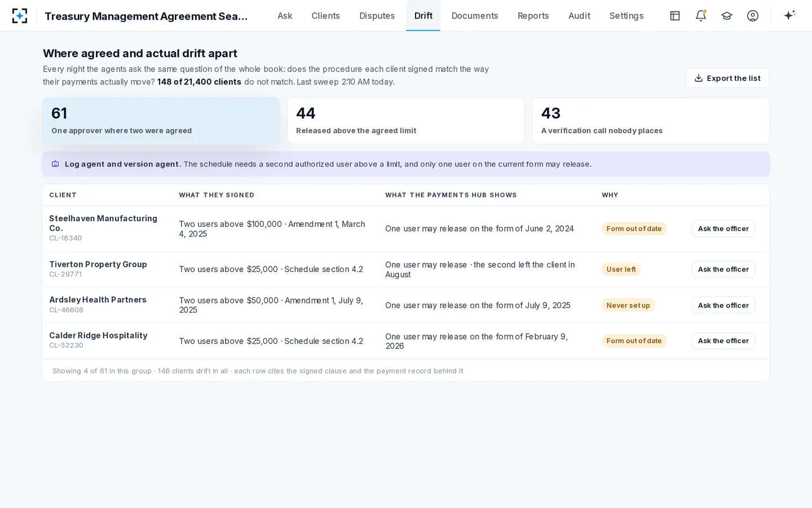This screenshot has width=812, height=508.
Task: Go to the Settings tab
Action: (626, 16)
